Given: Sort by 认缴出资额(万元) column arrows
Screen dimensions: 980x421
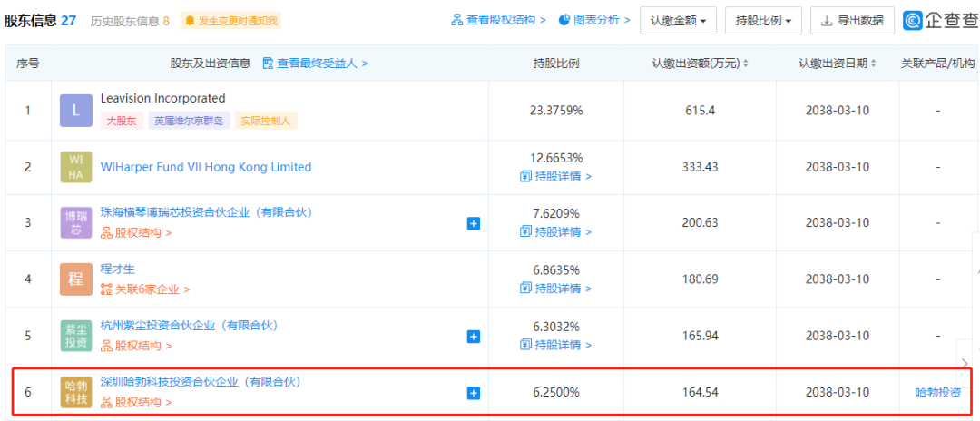Looking at the screenshot, I should pyautogui.click(x=746, y=64).
